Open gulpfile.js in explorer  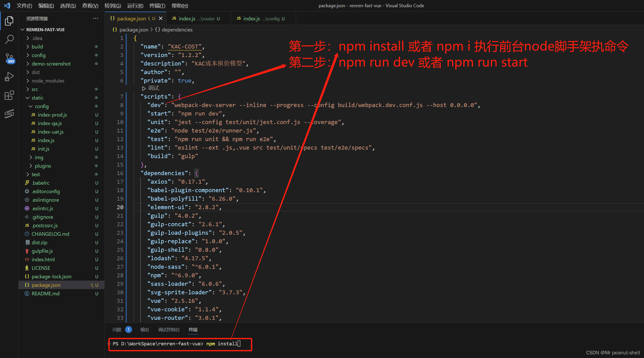(42, 251)
